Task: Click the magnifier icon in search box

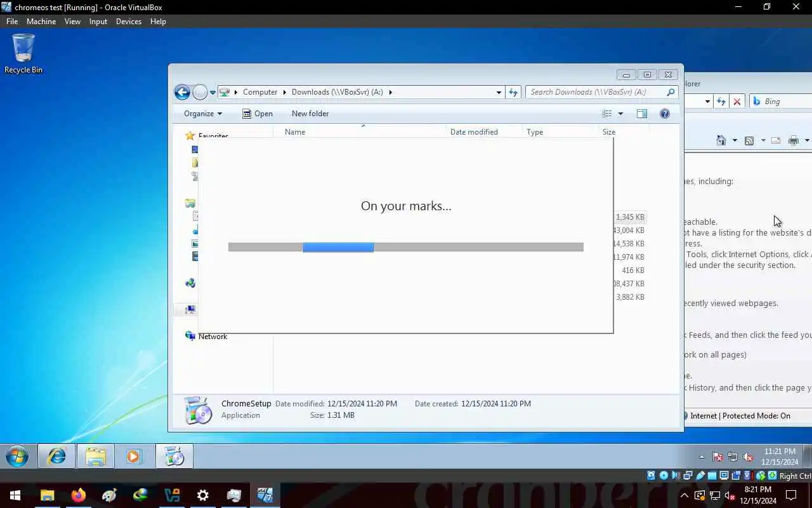Action: pos(671,92)
